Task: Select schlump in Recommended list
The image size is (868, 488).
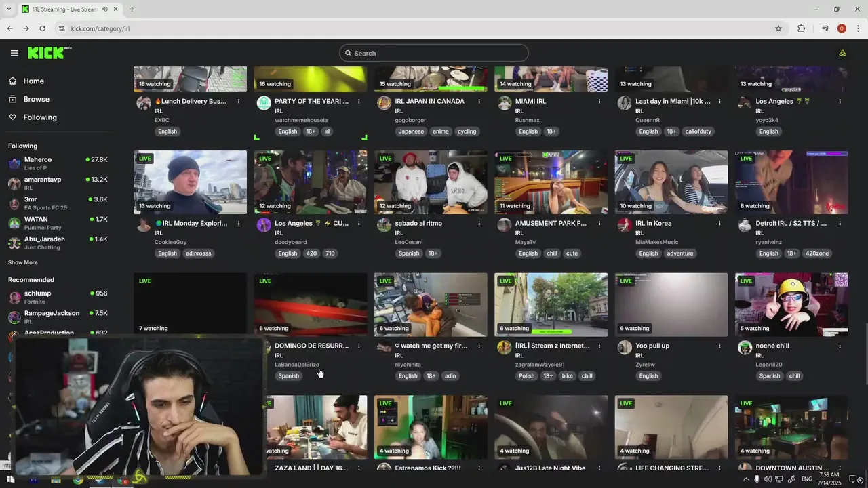Action: [58, 297]
